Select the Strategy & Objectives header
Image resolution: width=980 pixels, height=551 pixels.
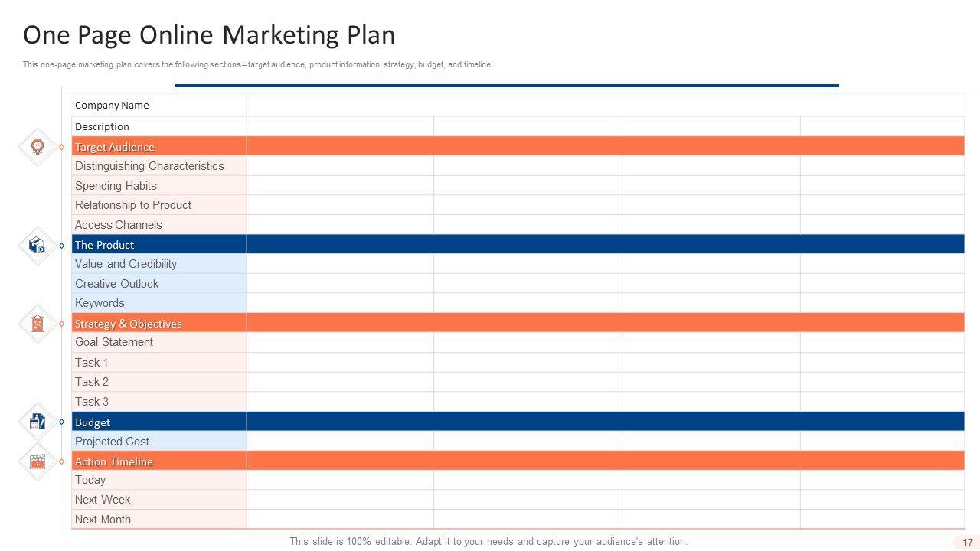pyautogui.click(x=129, y=324)
